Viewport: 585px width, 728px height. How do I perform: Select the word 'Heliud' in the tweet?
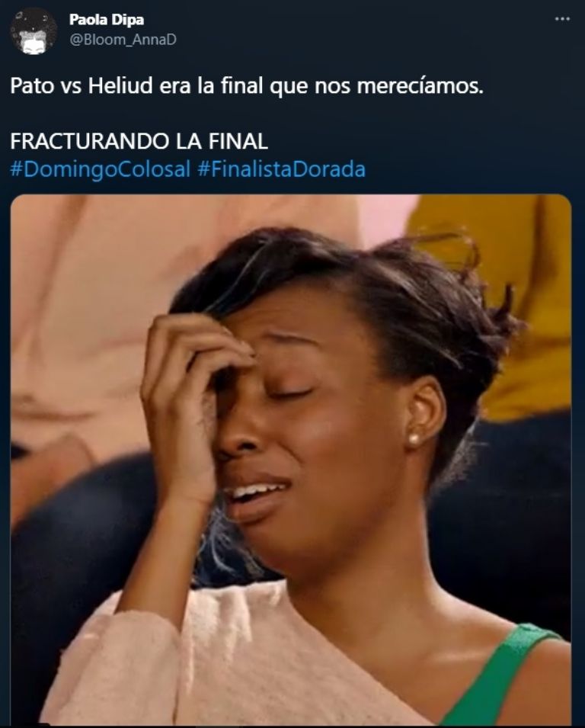120,85
